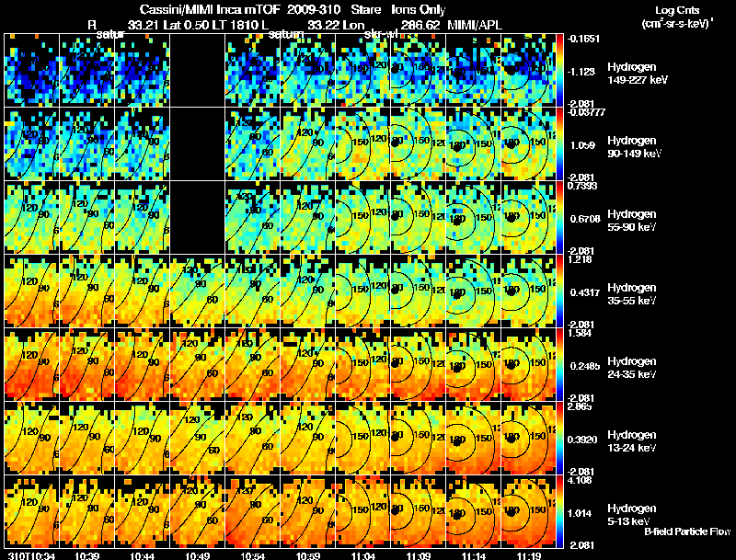Screen dimensions: 736x560
Task: Click the Hydrogen 13-24 keV row label
Action: click(631, 441)
